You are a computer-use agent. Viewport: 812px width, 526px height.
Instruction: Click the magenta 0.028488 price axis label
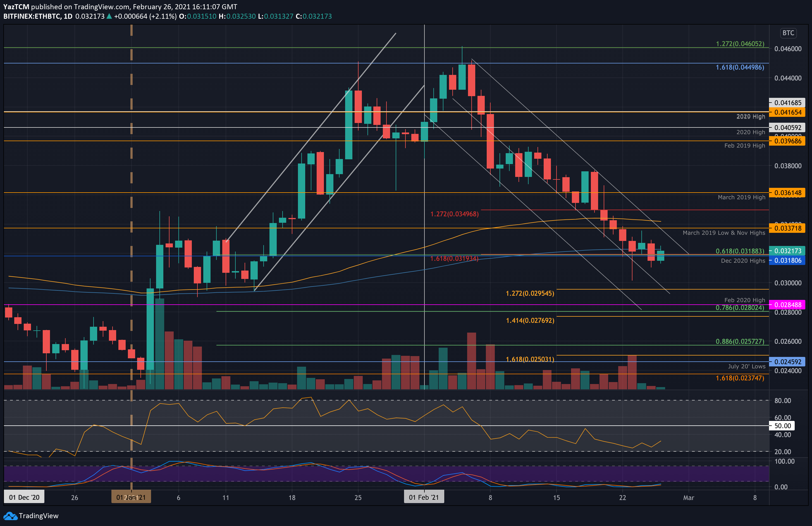(787, 305)
